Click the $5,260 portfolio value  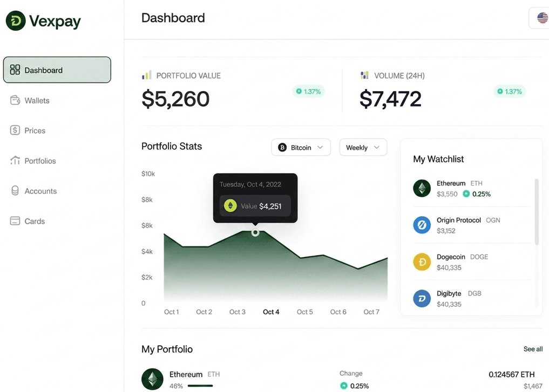(175, 99)
